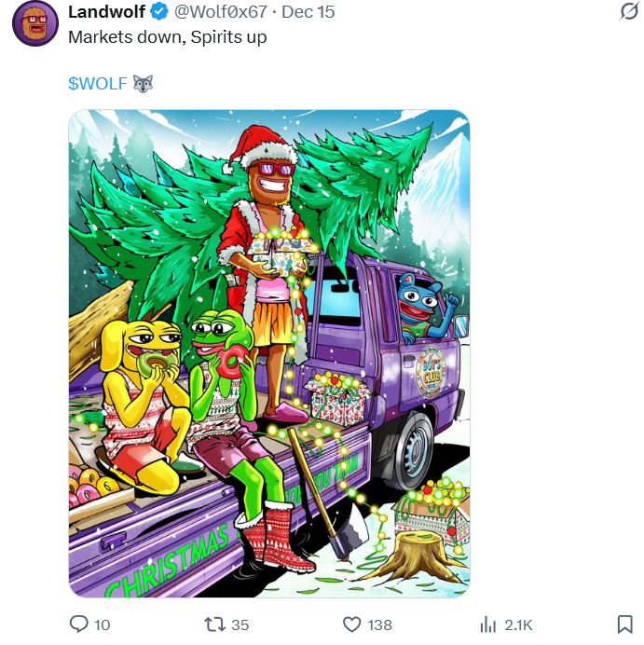Click the repost count of 35
The image size is (644, 645).
(240, 624)
